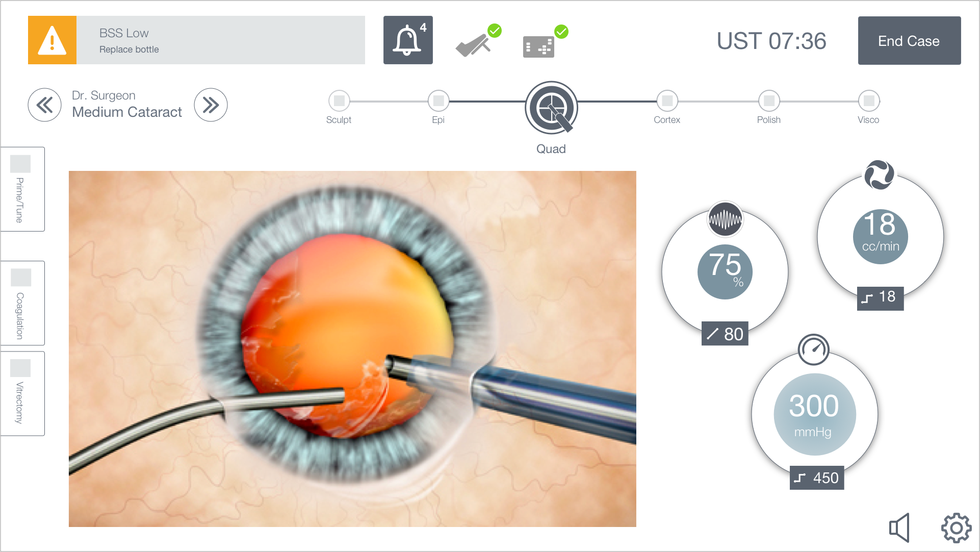This screenshot has height=552, width=980.
Task: Mute the speaker volume icon
Action: 899,528
